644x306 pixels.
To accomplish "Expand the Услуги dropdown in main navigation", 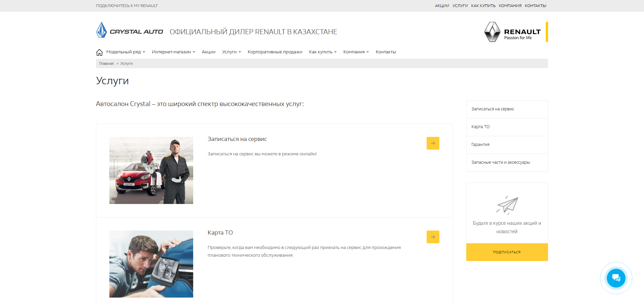I will pos(231,52).
